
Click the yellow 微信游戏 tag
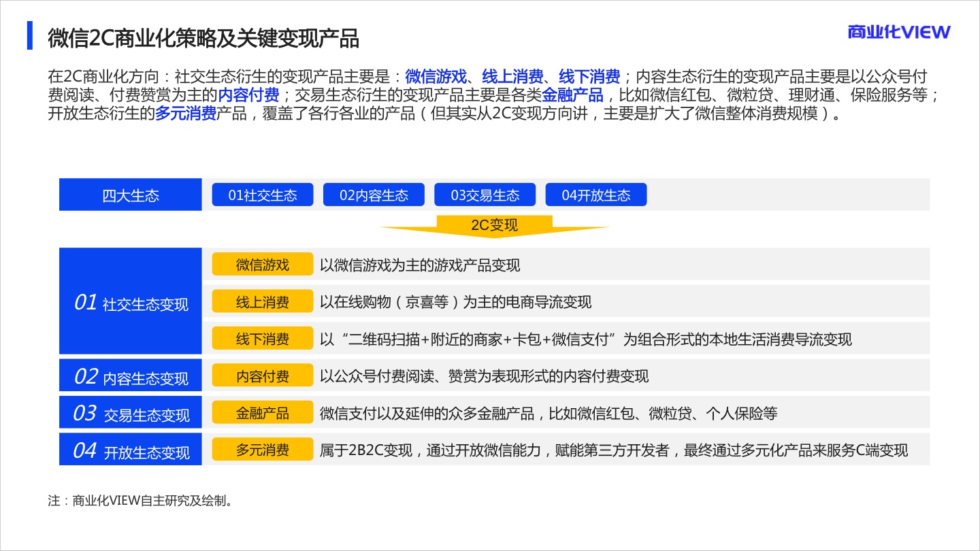(263, 265)
